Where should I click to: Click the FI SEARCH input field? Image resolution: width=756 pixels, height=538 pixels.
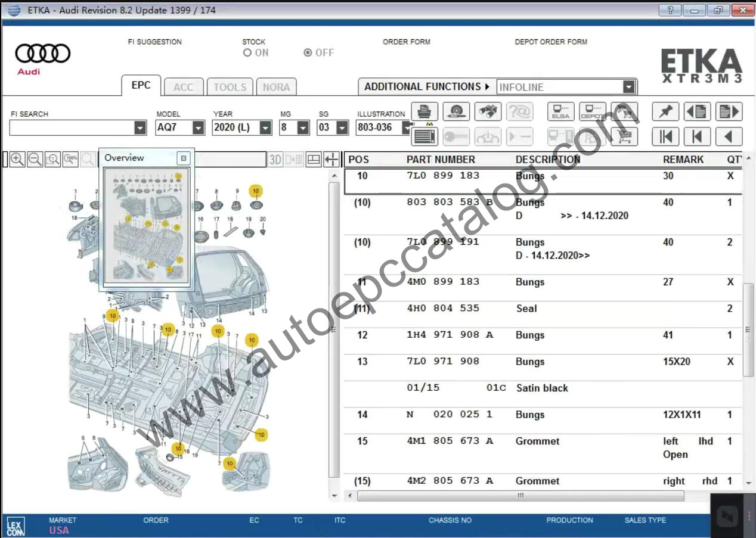coord(72,127)
